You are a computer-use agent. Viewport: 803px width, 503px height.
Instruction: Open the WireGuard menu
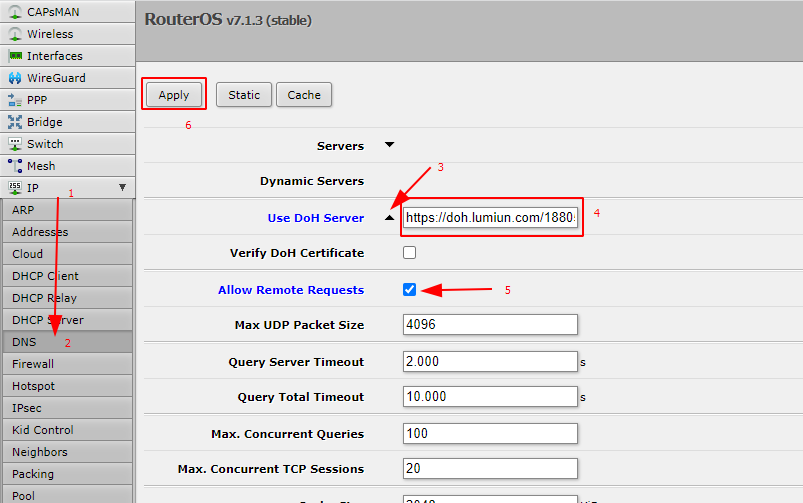coord(68,78)
